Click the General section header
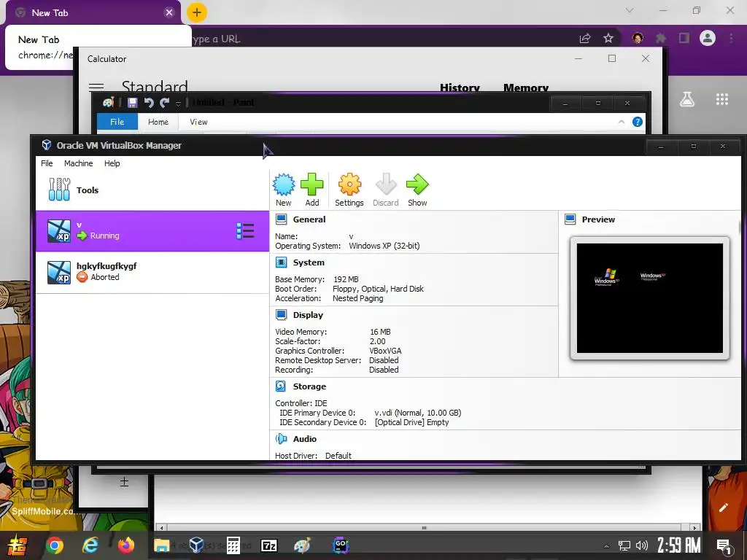 (x=309, y=219)
